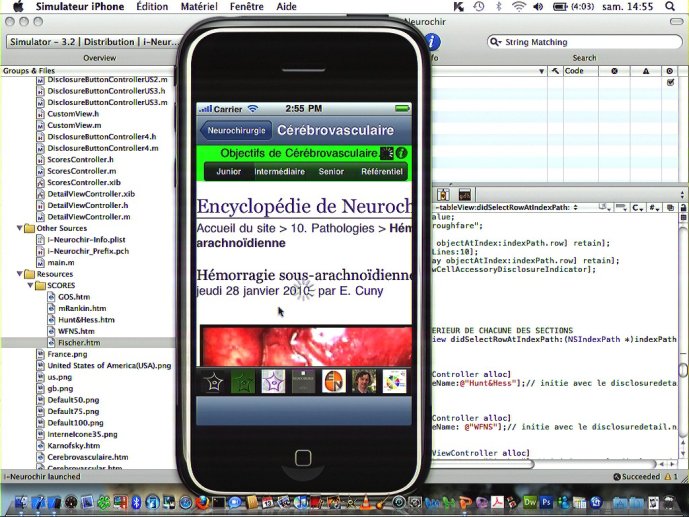Click the blue Info button in Xcode toolbar

point(432,42)
